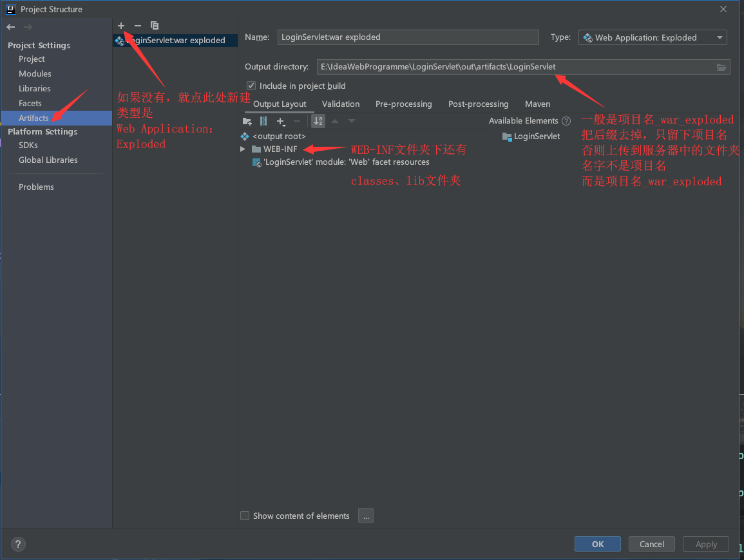Screen dimensions: 744x560
Task: Select LoginServlet under Available Elements
Action: 531,136
